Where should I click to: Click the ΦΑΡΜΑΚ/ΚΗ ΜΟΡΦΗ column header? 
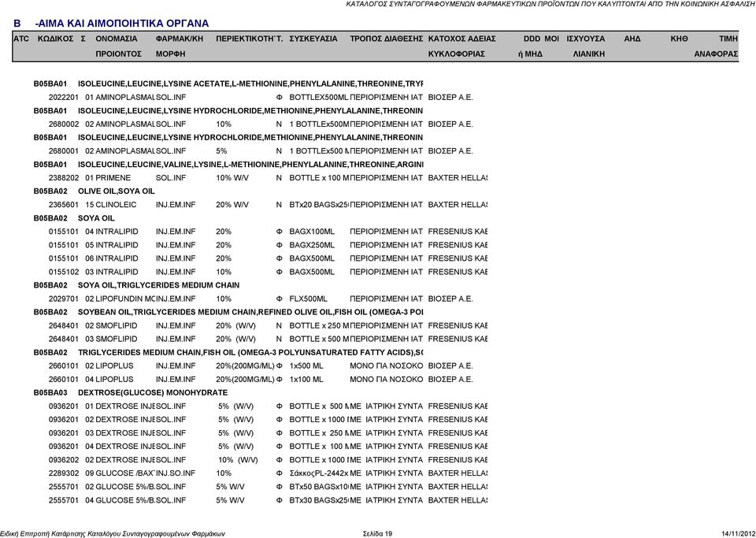(180, 46)
